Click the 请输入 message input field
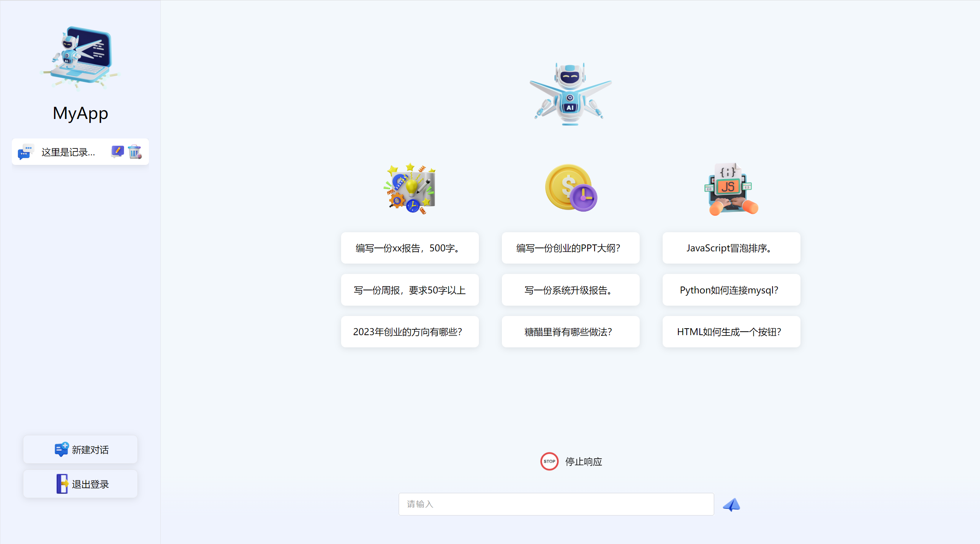Image resolution: width=980 pixels, height=544 pixels. click(556, 504)
